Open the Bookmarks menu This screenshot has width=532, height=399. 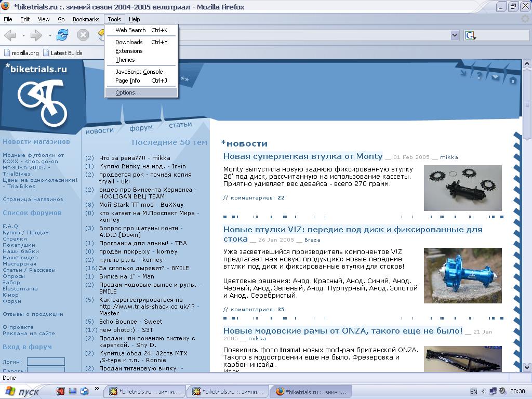[x=86, y=19]
